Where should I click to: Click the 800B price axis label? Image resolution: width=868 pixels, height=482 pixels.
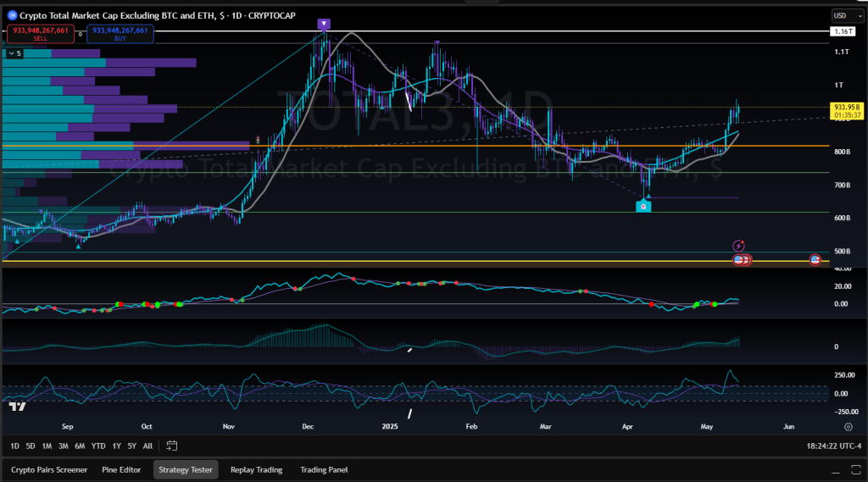point(842,152)
